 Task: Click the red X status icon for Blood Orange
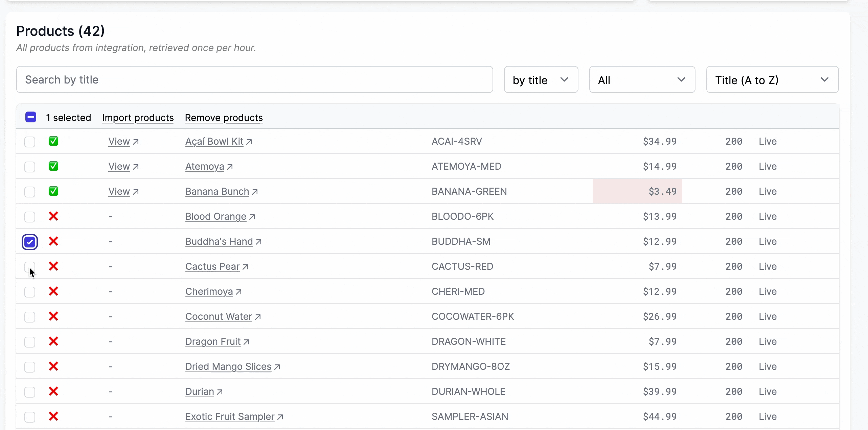53,216
